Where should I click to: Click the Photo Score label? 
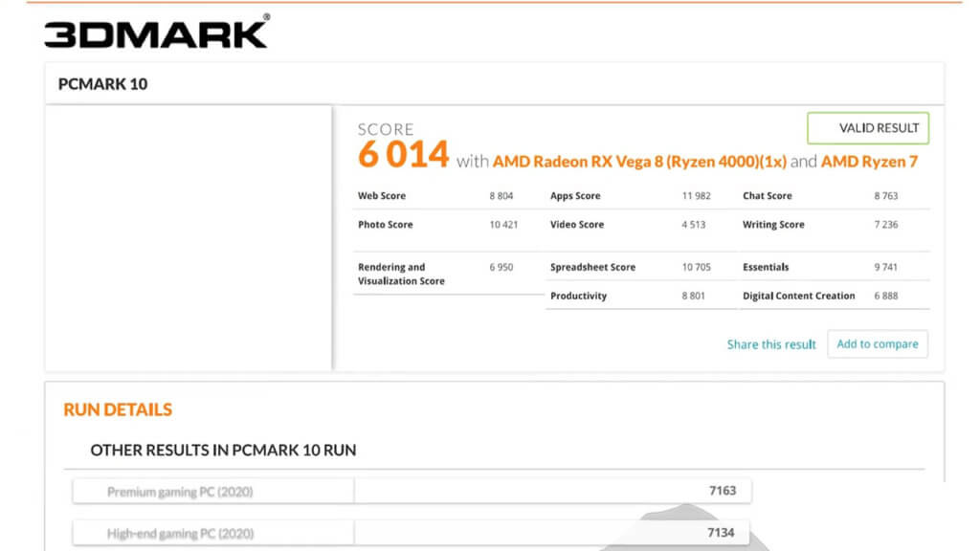(x=385, y=224)
